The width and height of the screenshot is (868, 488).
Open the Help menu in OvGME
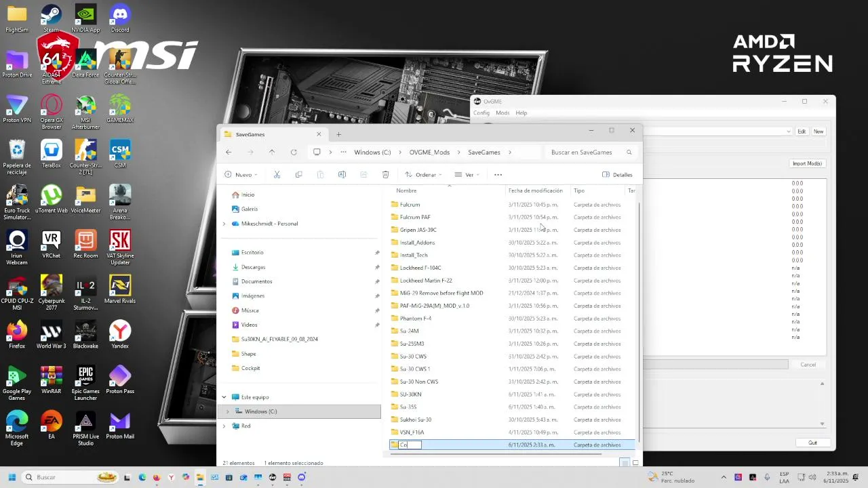pos(521,113)
